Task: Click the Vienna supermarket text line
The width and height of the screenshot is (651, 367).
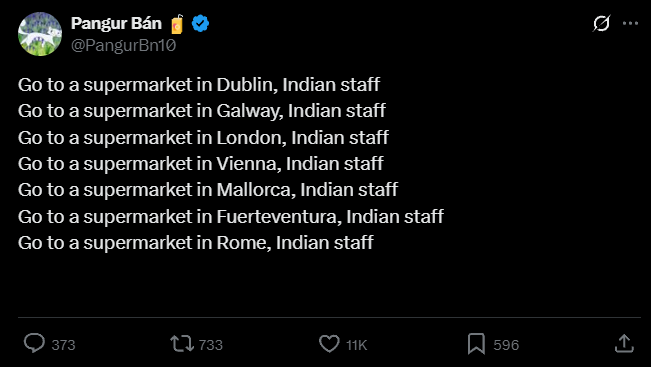Action: coord(201,164)
